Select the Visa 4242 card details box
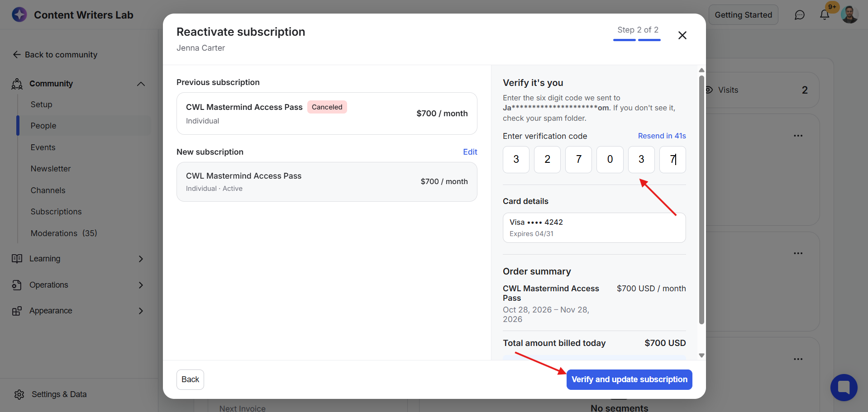868x412 pixels. point(594,227)
